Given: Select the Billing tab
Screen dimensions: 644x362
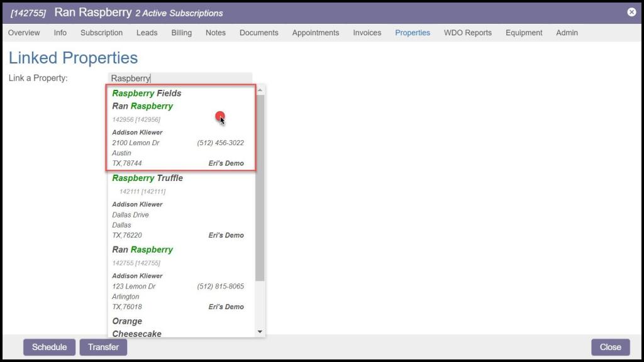Looking at the screenshot, I should [181, 33].
